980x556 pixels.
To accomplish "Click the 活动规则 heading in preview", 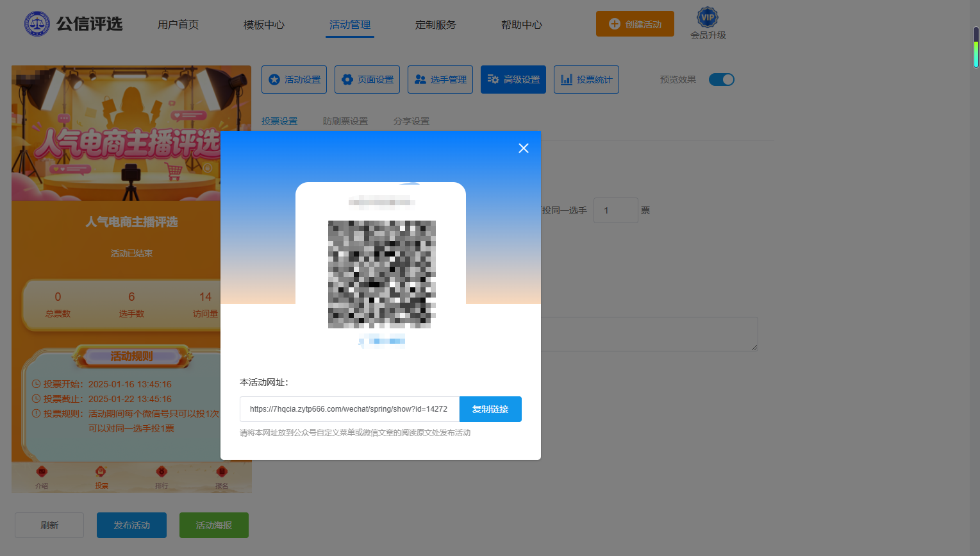I will click(x=131, y=356).
